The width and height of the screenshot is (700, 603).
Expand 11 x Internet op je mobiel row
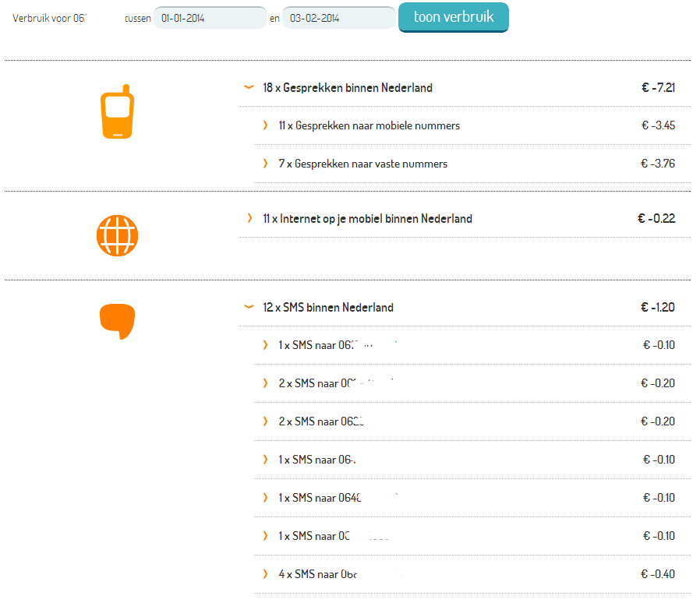249,218
